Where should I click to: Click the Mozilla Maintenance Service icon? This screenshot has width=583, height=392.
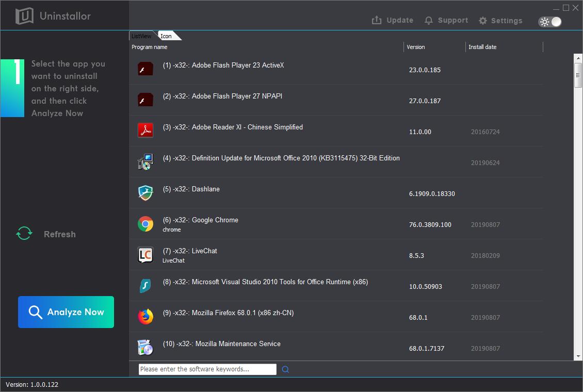point(145,348)
